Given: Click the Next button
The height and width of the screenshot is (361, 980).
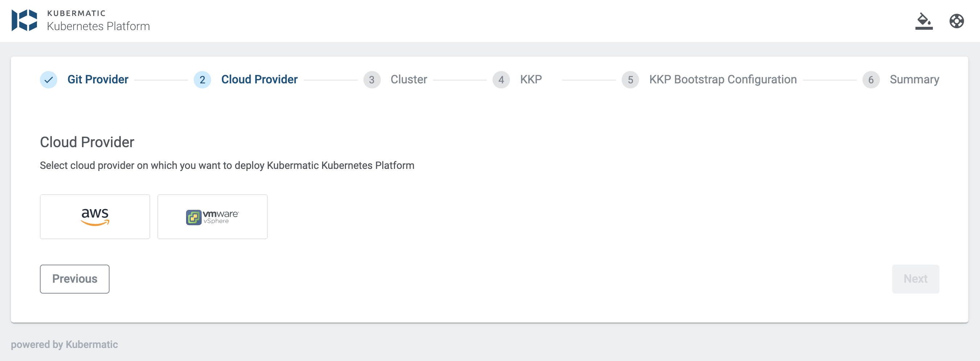Looking at the screenshot, I should pyautogui.click(x=915, y=279).
